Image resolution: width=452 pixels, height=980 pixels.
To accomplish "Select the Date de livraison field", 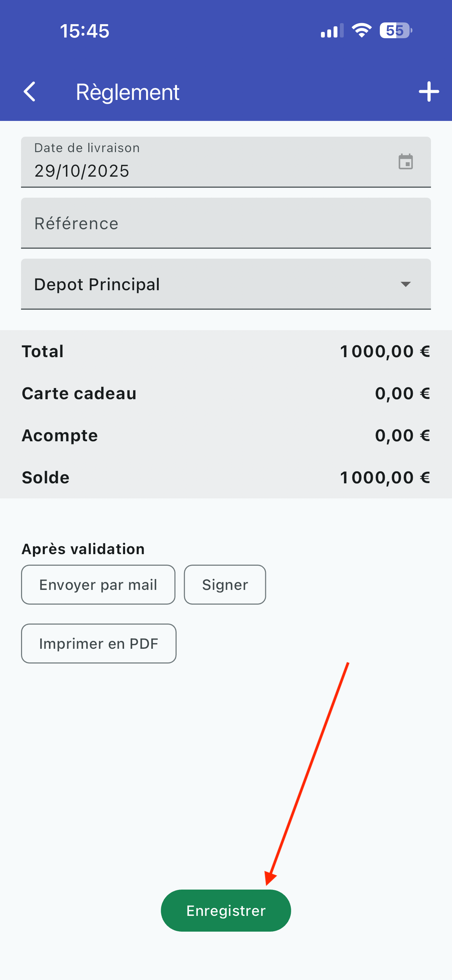I will pyautogui.click(x=205, y=163).
